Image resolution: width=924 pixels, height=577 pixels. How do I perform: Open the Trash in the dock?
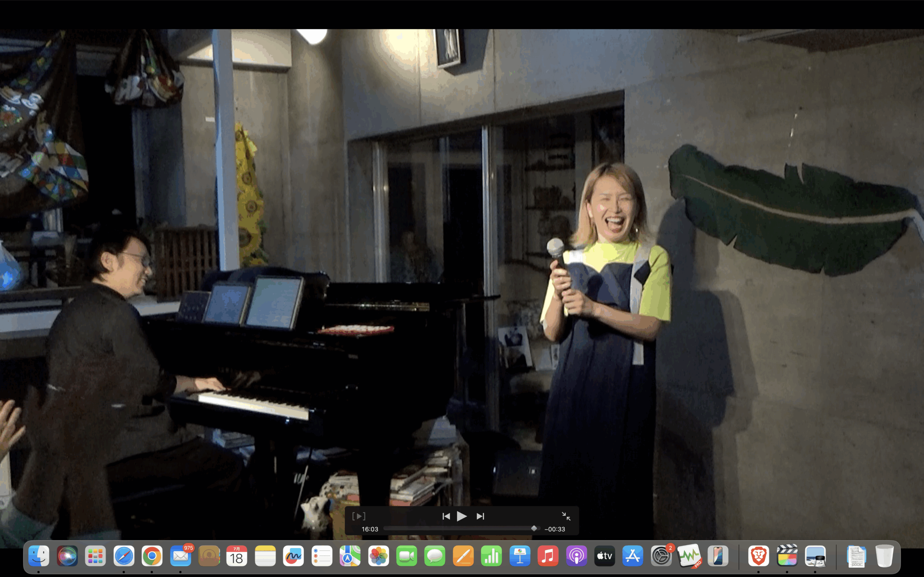pyautogui.click(x=884, y=556)
